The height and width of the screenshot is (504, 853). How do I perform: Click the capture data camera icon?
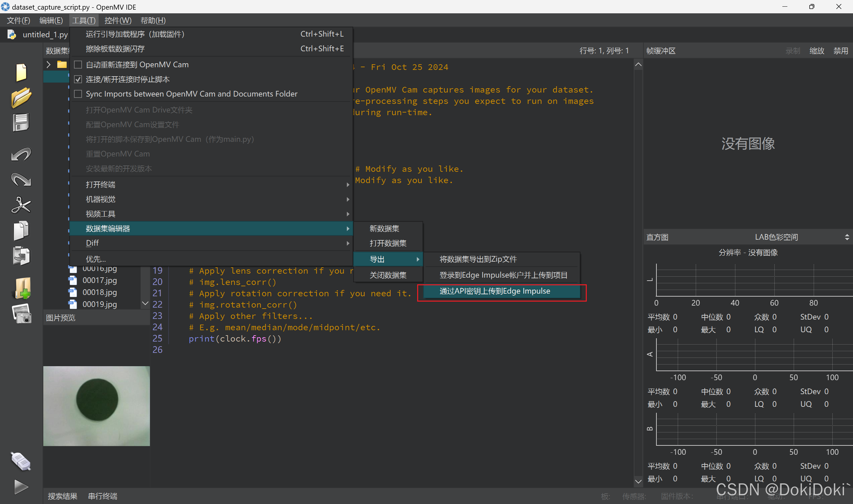click(x=22, y=314)
